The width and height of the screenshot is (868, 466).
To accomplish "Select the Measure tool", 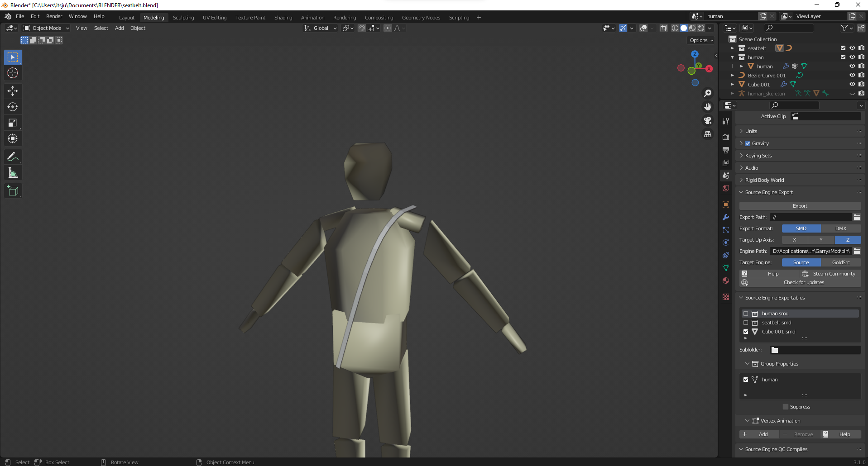I will [13, 173].
